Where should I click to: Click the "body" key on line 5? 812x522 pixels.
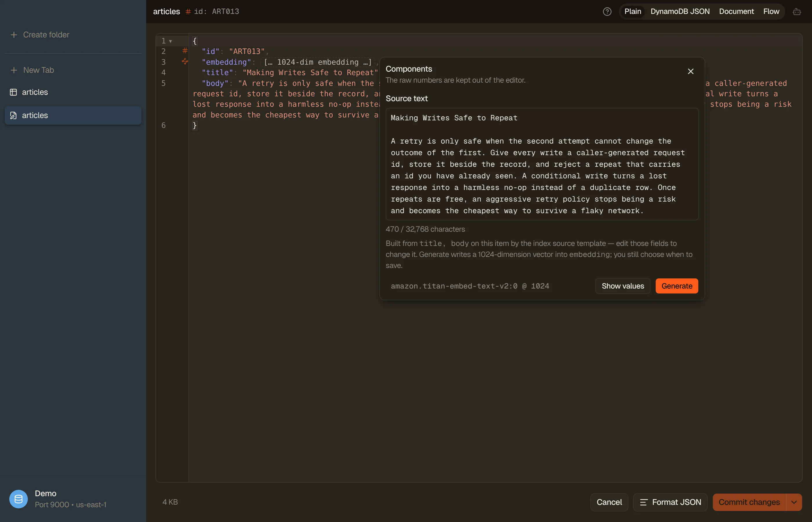[x=215, y=83]
